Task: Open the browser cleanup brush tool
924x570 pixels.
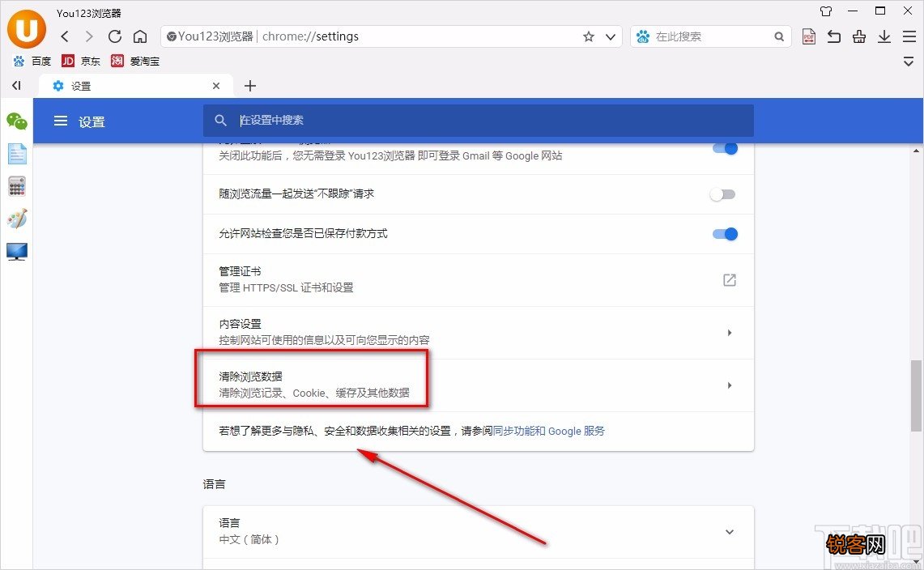Action: pyautogui.click(x=858, y=36)
